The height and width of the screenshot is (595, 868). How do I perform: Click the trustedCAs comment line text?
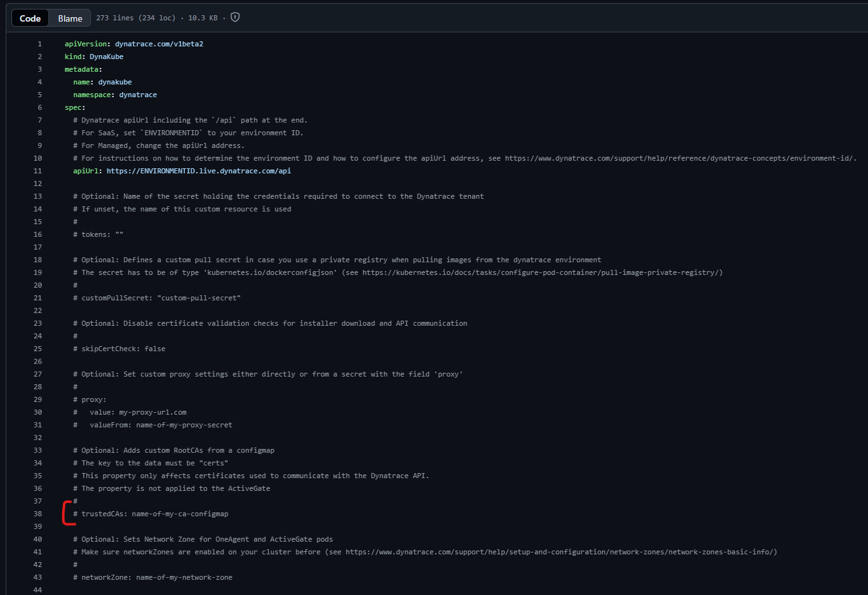[151, 514]
